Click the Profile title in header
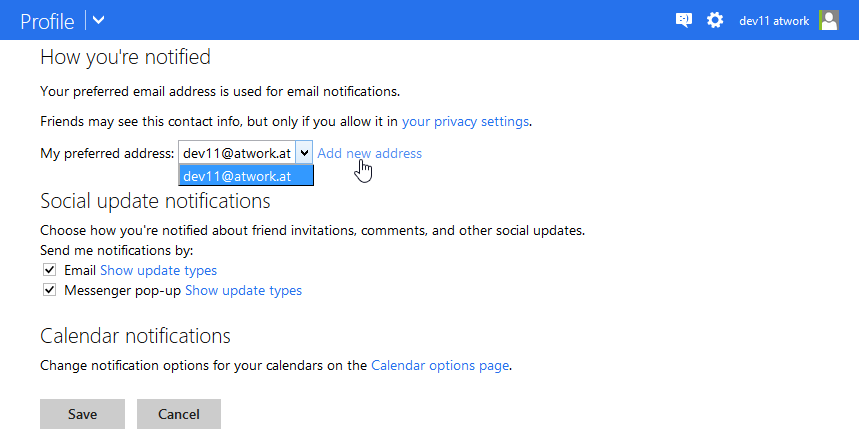The width and height of the screenshot is (859, 433). click(47, 20)
